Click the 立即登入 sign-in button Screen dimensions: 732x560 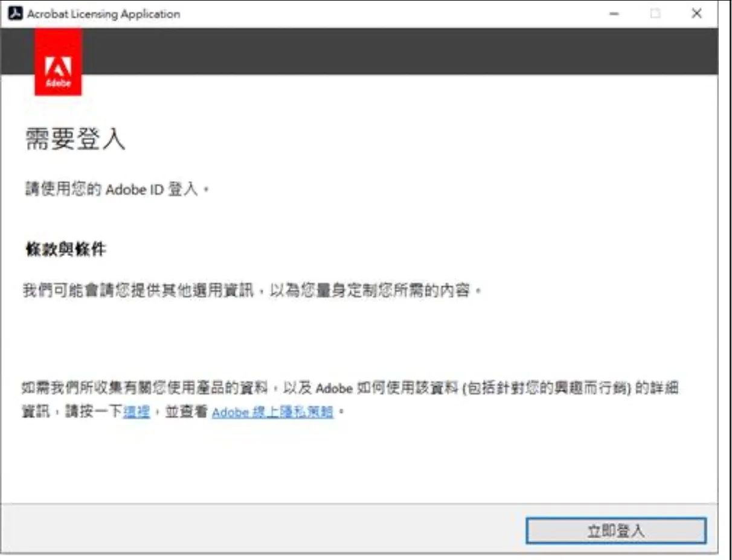pos(615,530)
